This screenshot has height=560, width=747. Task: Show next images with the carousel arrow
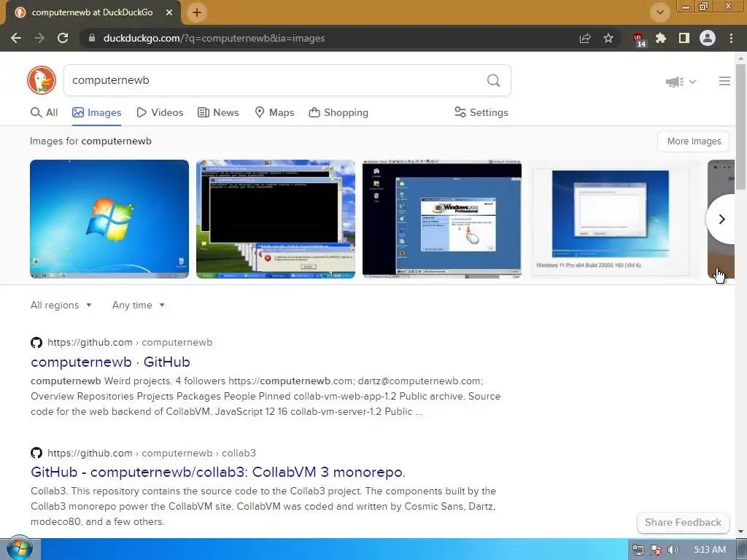pyautogui.click(x=721, y=219)
